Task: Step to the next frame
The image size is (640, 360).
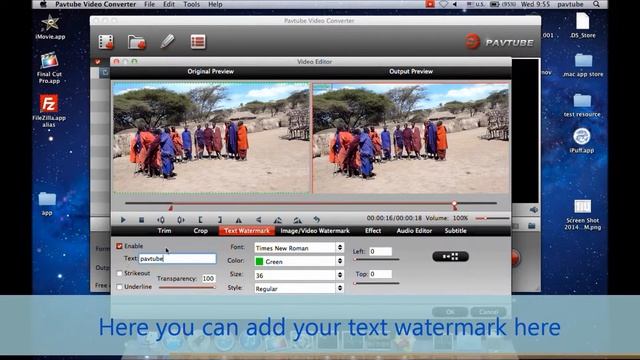Action: tap(180, 220)
